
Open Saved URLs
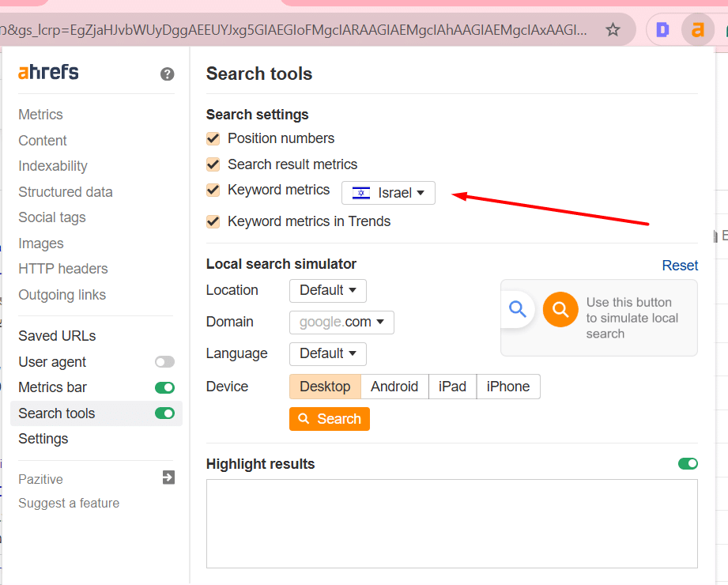tap(57, 336)
